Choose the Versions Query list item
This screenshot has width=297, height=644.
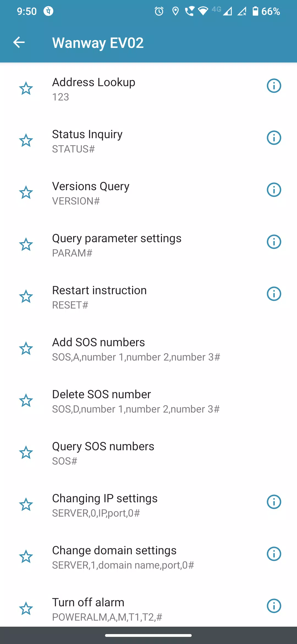click(x=148, y=193)
